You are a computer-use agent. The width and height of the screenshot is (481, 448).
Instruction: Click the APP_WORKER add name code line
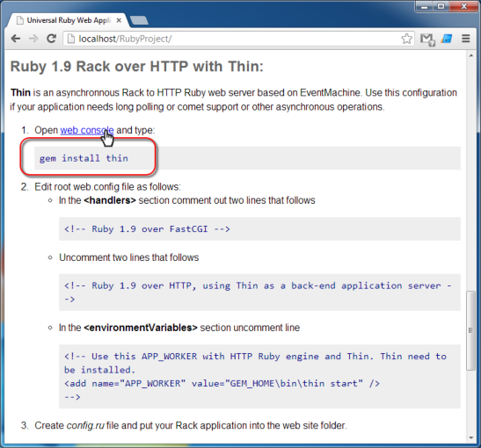pos(222,383)
